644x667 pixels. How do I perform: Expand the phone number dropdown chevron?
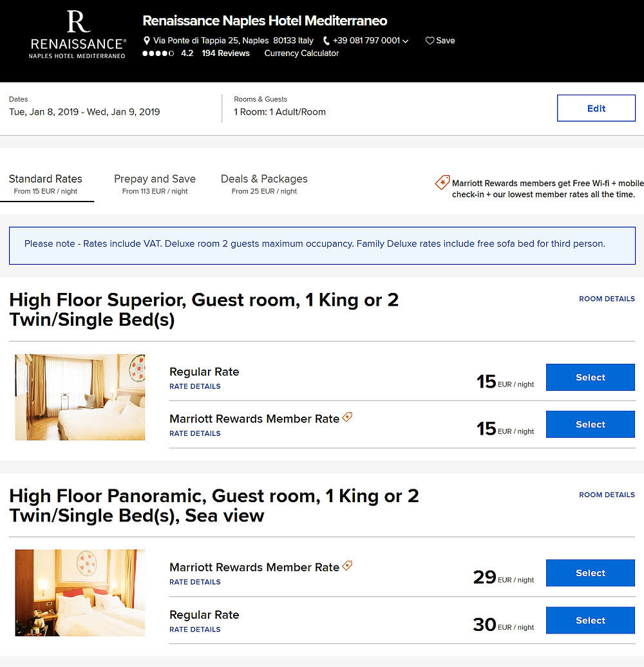pyautogui.click(x=405, y=41)
